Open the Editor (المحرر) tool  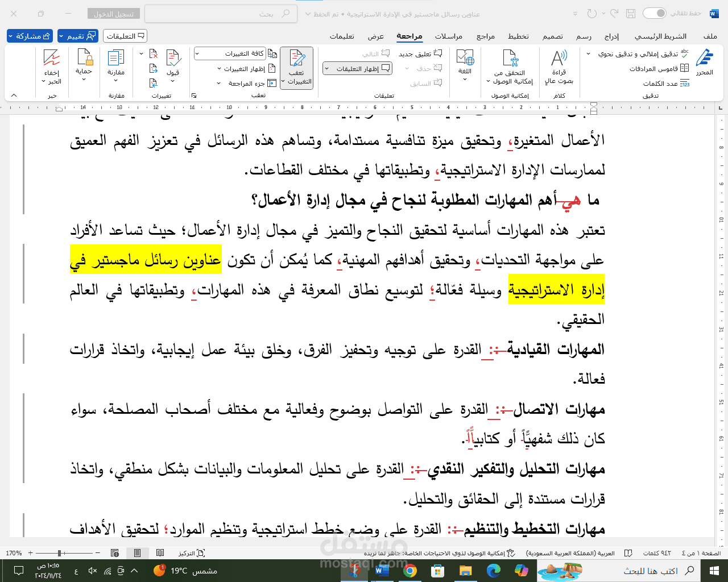click(x=704, y=63)
